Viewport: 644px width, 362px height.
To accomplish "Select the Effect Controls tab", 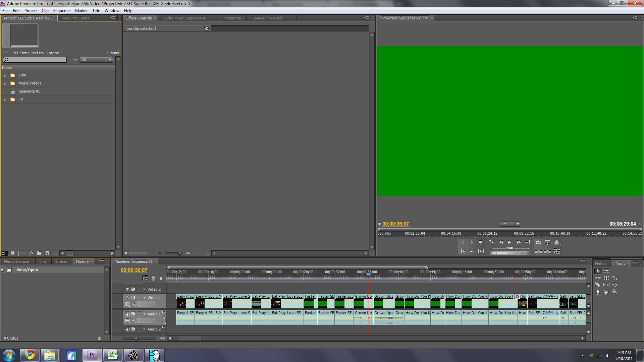I will (139, 18).
